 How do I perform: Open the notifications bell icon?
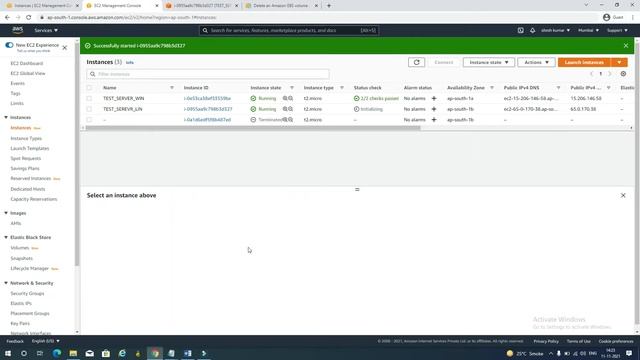(533, 30)
